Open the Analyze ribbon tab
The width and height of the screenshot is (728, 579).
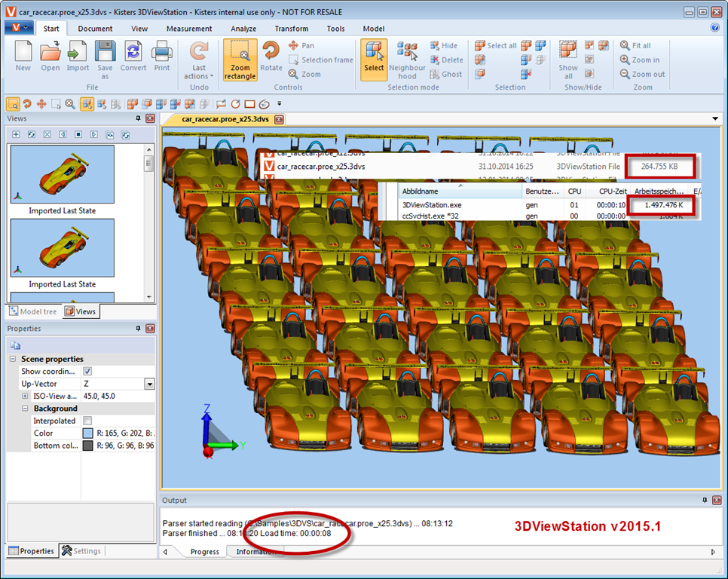point(243,29)
